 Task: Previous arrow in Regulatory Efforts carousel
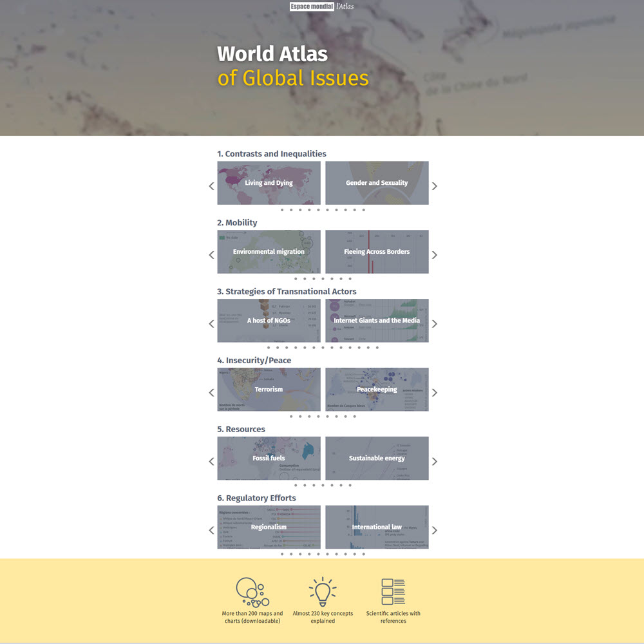(x=211, y=530)
